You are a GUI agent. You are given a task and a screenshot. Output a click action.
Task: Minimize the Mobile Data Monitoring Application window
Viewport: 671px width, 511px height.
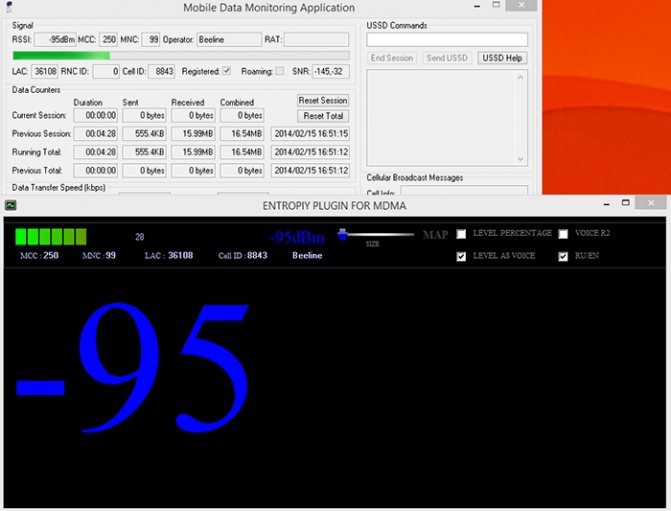pos(477,6)
